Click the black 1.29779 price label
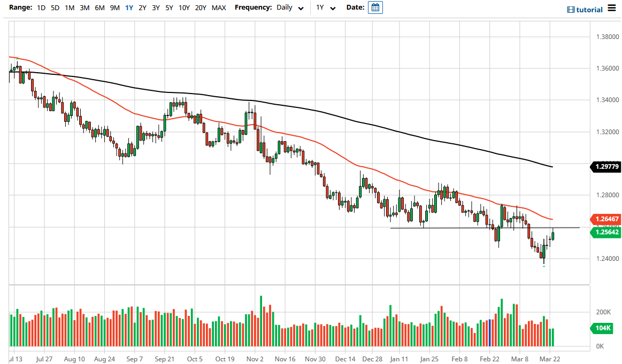622x364 pixels. click(x=606, y=167)
